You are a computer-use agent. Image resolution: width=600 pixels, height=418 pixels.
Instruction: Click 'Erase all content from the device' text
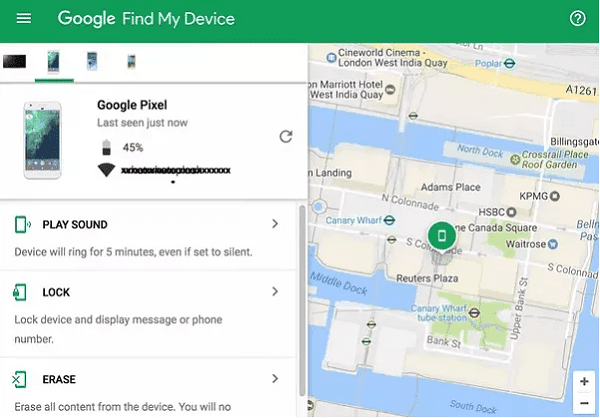122,407
